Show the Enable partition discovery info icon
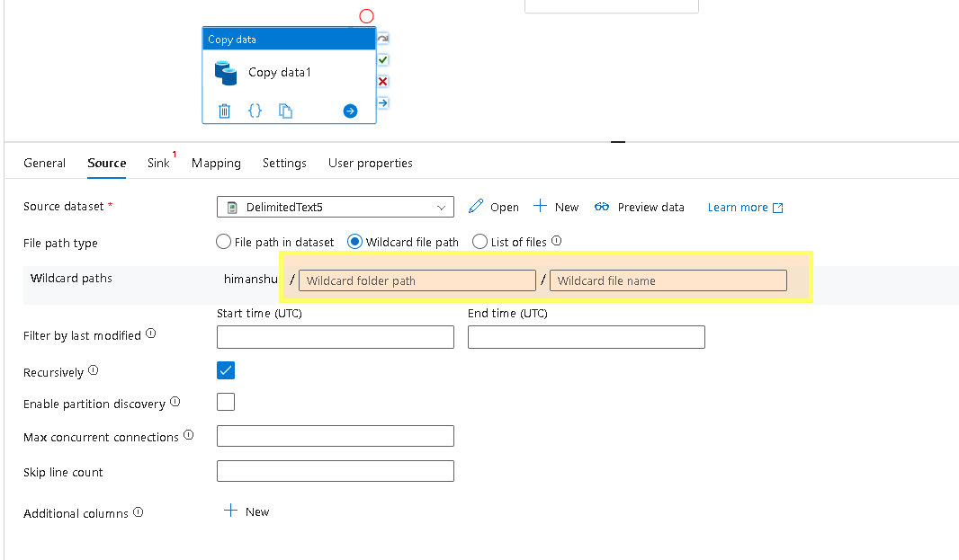Viewport: 959px width, 560px height. 175,402
